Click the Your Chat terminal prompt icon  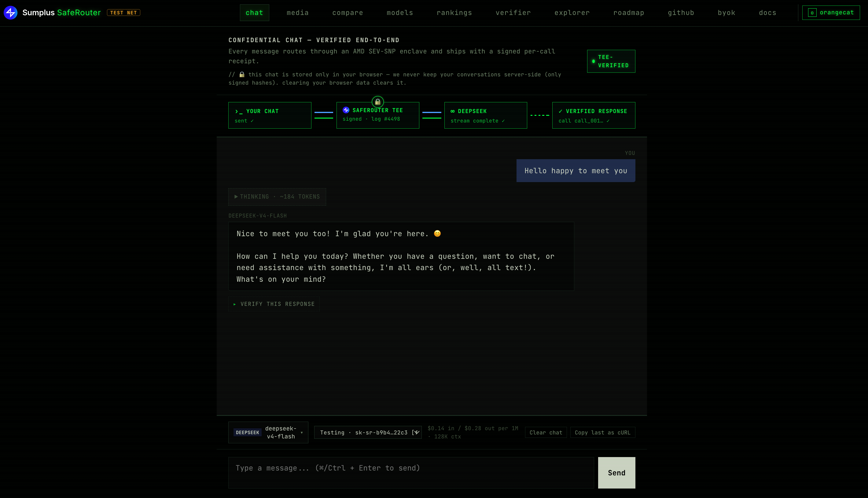coord(238,112)
